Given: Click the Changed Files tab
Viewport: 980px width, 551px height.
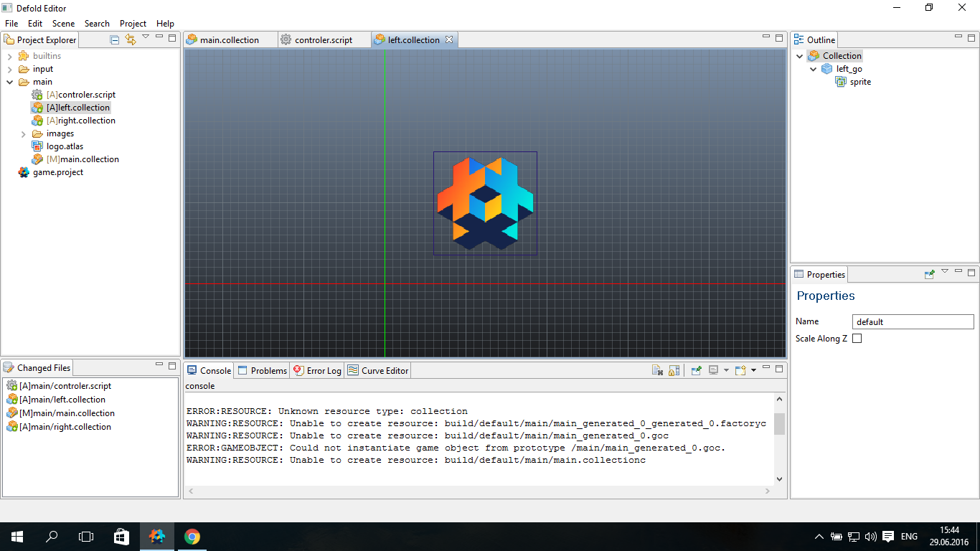Looking at the screenshot, I should pos(37,367).
